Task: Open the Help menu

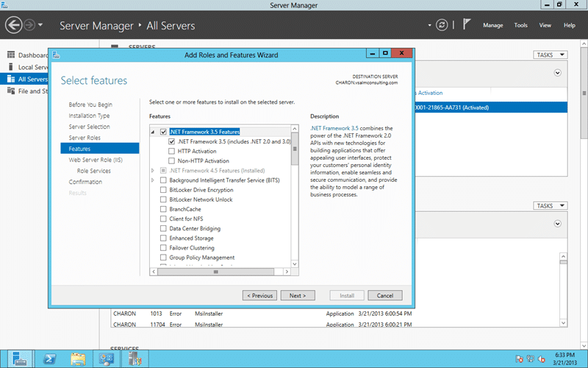Action: (x=569, y=25)
